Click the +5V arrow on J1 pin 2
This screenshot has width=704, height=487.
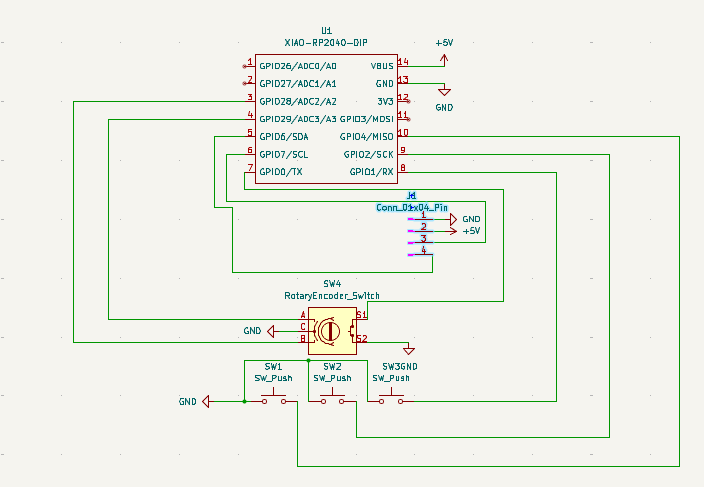(453, 231)
